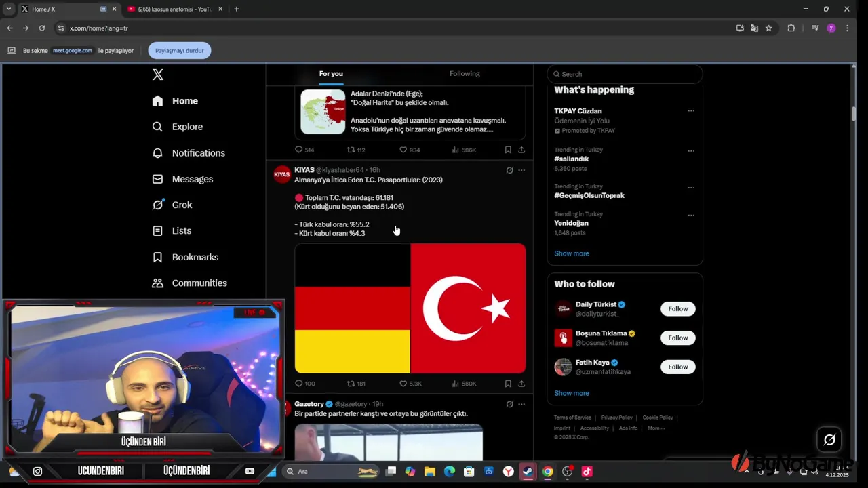Open Lists in the sidebar
868x488 pixels.
pyautogui.click(x=172, y=231)
